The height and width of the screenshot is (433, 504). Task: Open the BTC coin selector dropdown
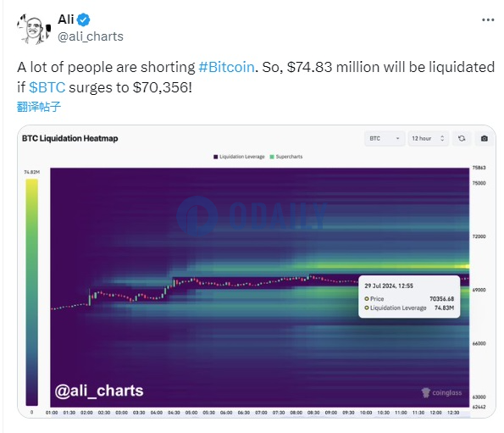tap(385, 138)
